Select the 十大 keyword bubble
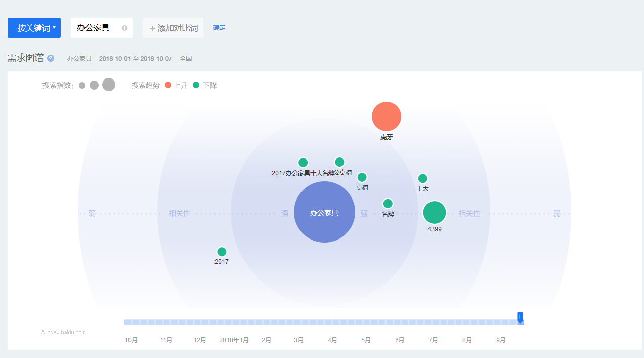This screenshot has height=358, width=644. pyautogui.click(x=423, y=178)
